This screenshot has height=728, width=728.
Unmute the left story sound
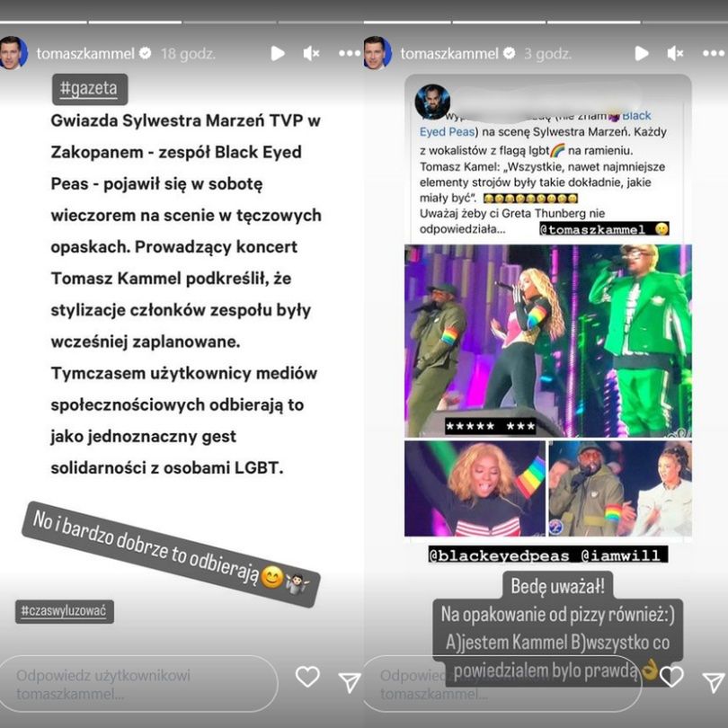[312, 54]
